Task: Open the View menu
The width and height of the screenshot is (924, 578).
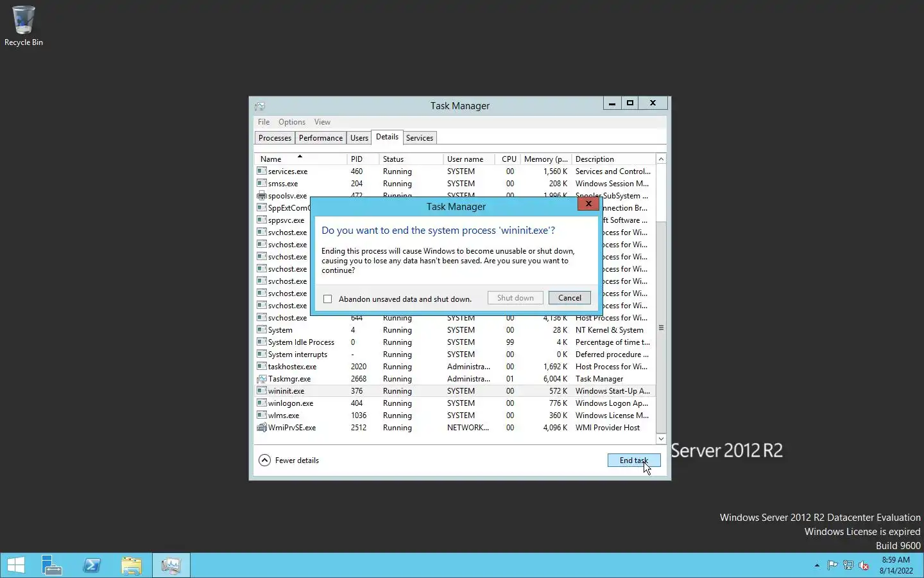Action: [x=323, y=122]
